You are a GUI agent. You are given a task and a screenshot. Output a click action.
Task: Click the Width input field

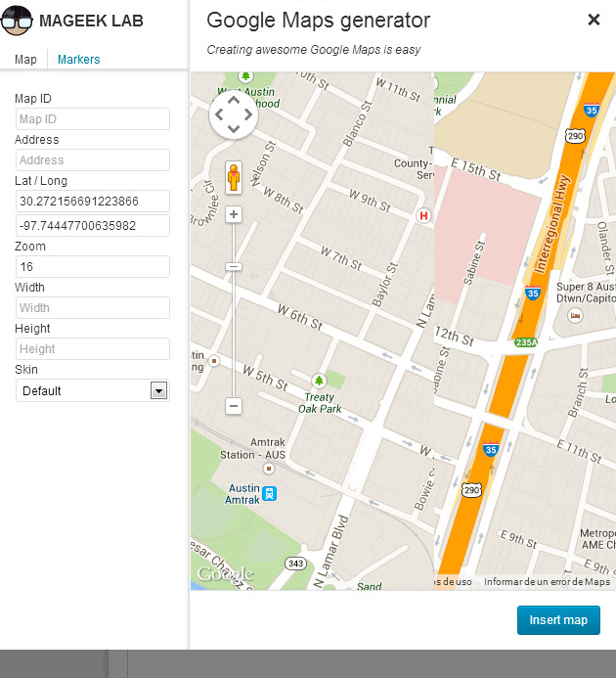93,308
